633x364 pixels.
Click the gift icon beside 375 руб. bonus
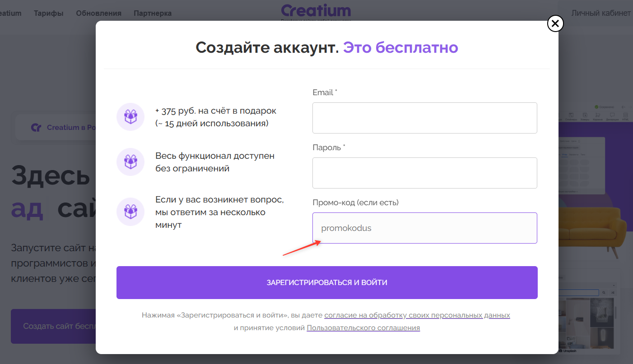(x=130, y=117)
